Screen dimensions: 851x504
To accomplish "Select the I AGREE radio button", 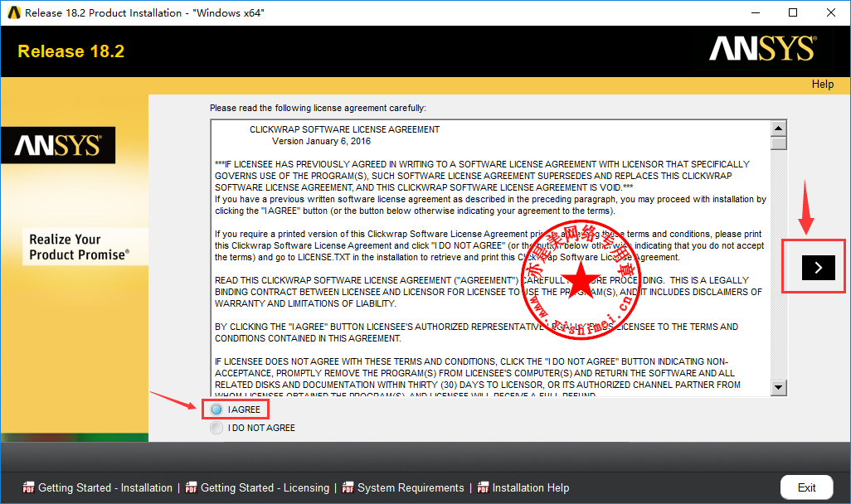I will [x=216, y=409].
